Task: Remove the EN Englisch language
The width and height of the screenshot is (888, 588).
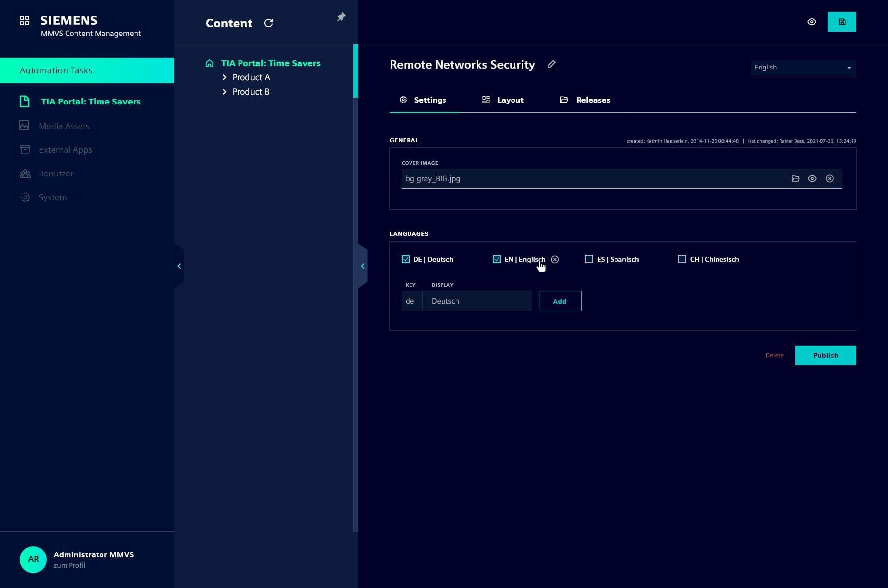Action: [x=555, y=259]
